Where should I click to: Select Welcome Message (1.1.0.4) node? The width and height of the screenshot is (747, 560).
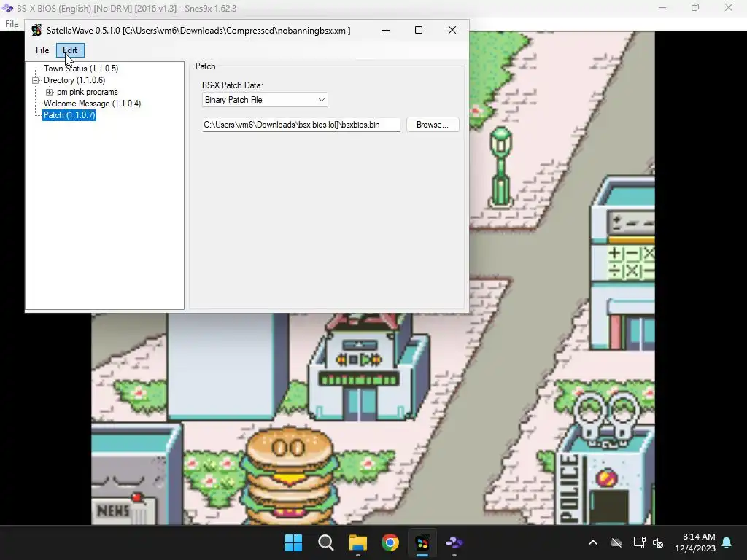pyautogui.click(x=93, y=104)
